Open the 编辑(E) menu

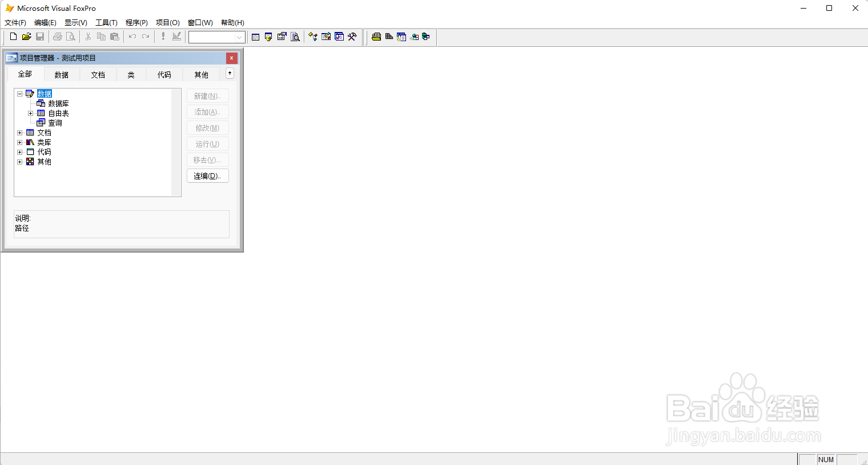click(x=45, y=23)
